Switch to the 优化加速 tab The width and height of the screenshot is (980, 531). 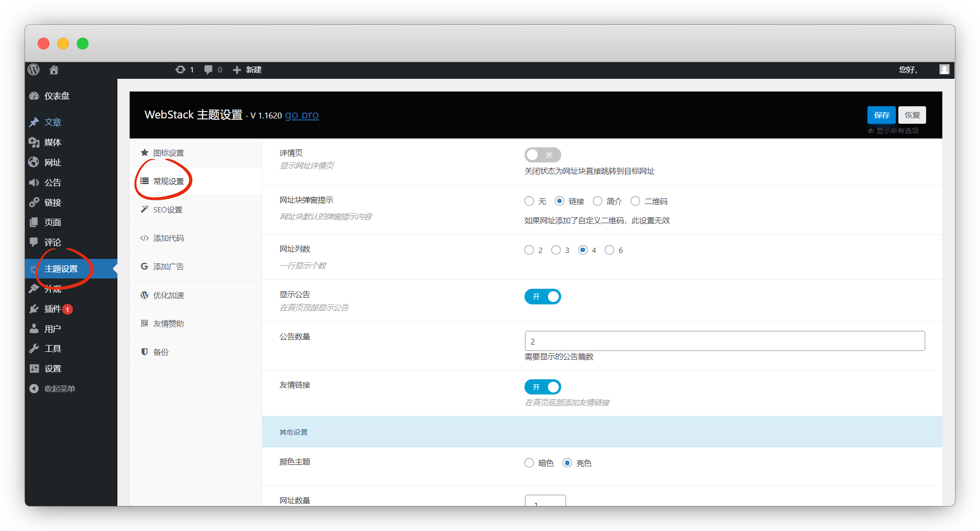click(x=168, y=295)
